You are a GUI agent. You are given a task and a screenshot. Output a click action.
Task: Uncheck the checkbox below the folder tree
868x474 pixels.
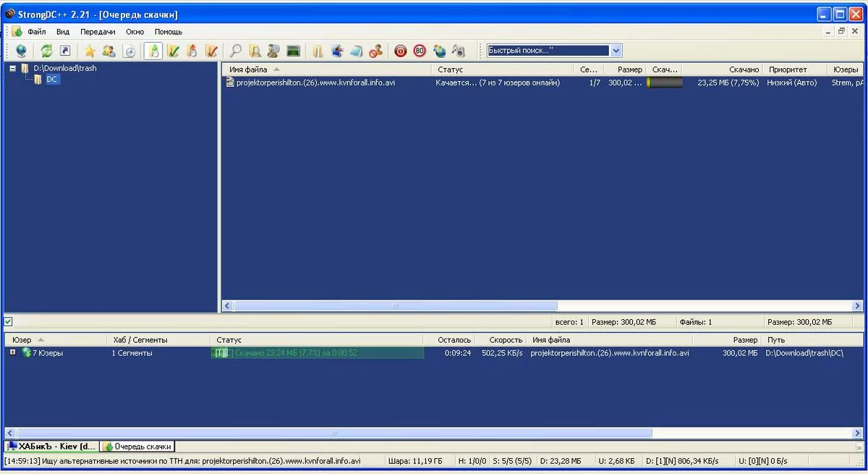point(8,321)
